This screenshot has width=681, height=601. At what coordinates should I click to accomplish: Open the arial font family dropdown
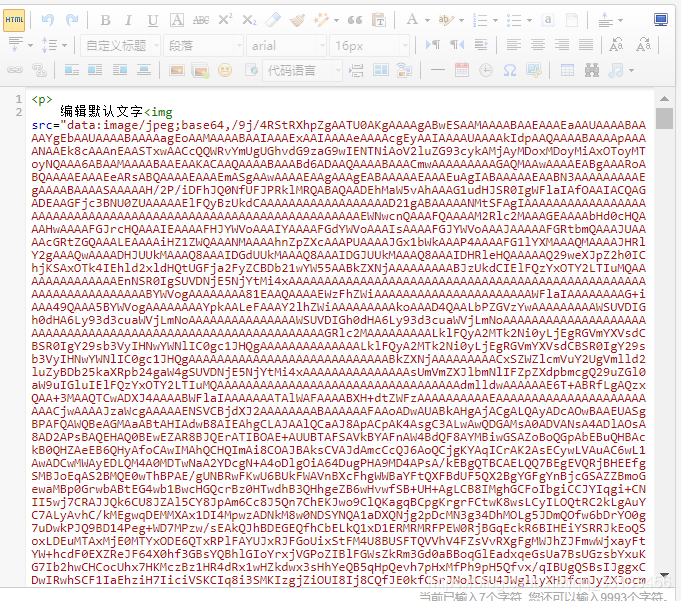[x=286, y=45]
